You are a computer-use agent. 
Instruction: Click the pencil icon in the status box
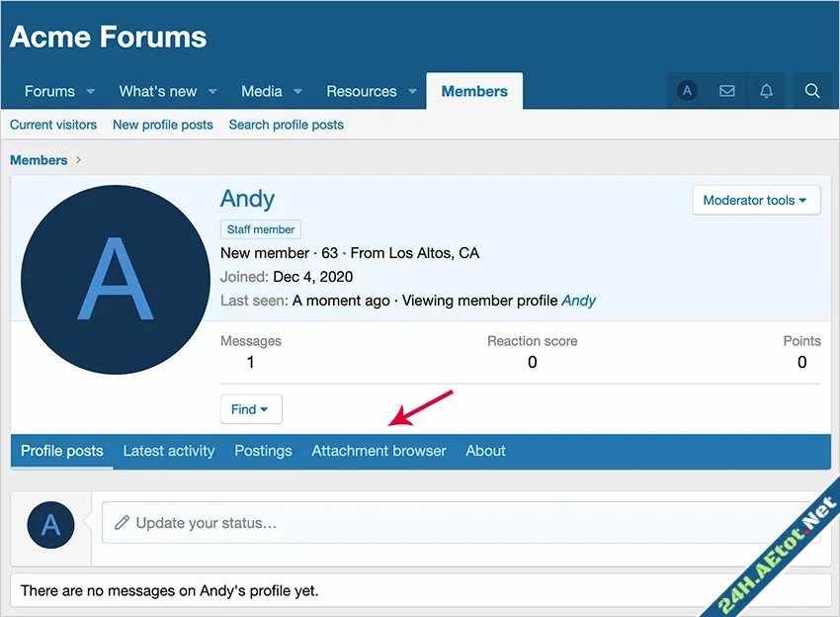tap(123, 525)
